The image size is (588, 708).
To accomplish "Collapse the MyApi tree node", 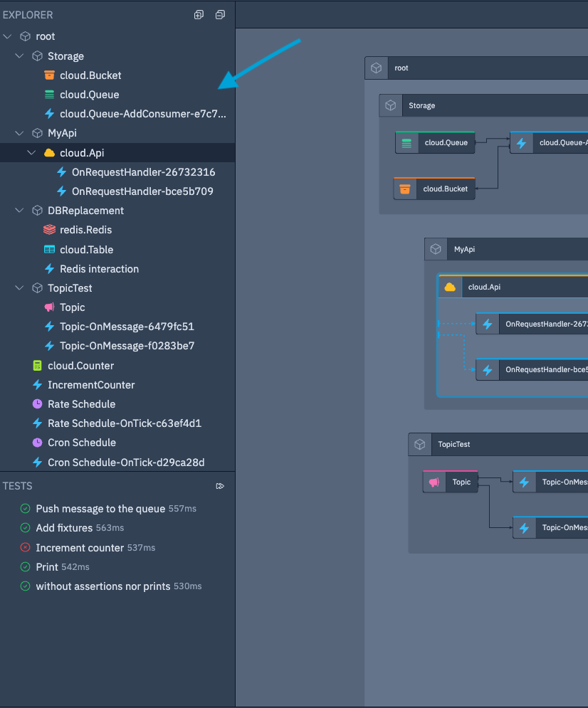I will pos(19,132).
